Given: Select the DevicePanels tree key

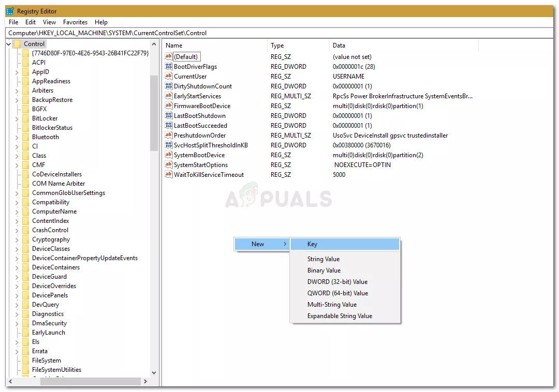Looking at the screenshot, I should 50,295.
